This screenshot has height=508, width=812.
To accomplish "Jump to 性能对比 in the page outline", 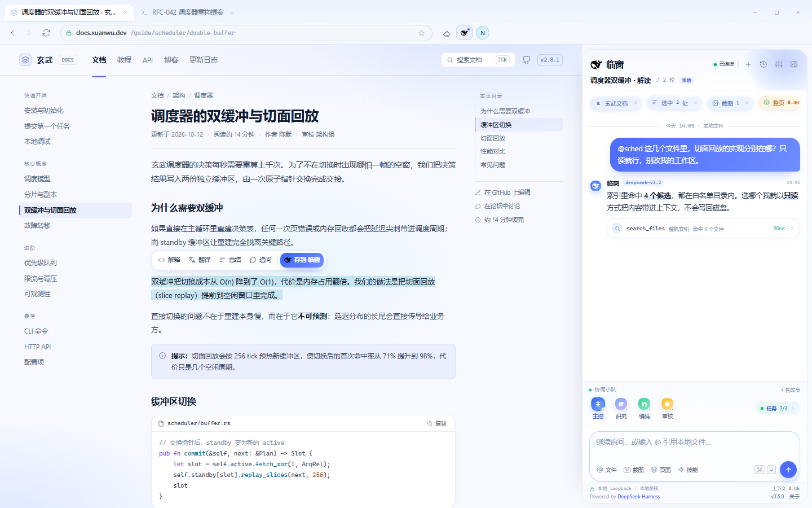I will [x=493, y=151].
